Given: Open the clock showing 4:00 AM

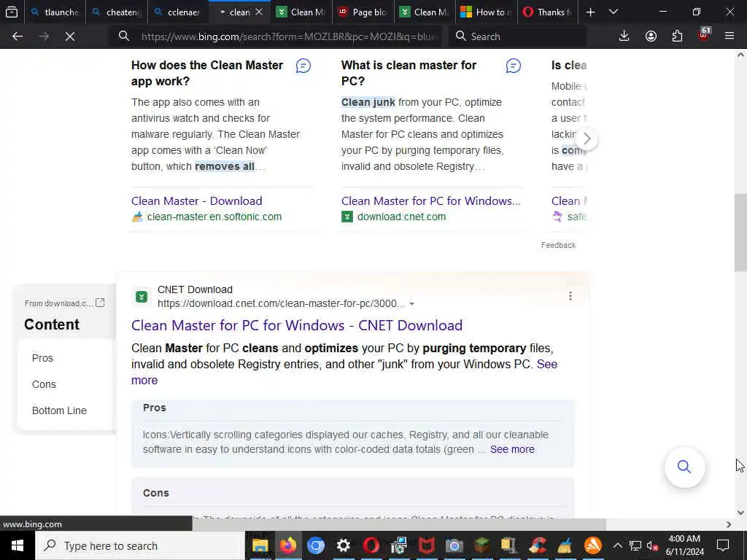Looking at the screenshot, I should click(x=684, y=545).
